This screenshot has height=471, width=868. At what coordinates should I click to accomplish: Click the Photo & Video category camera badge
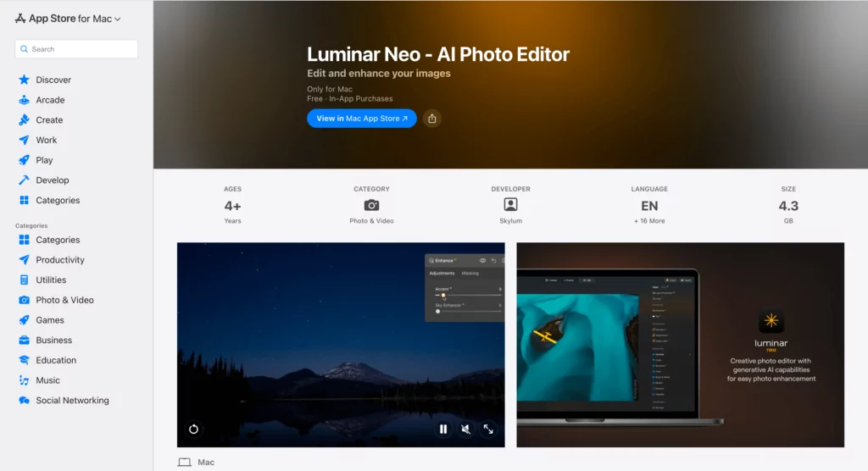371,205
